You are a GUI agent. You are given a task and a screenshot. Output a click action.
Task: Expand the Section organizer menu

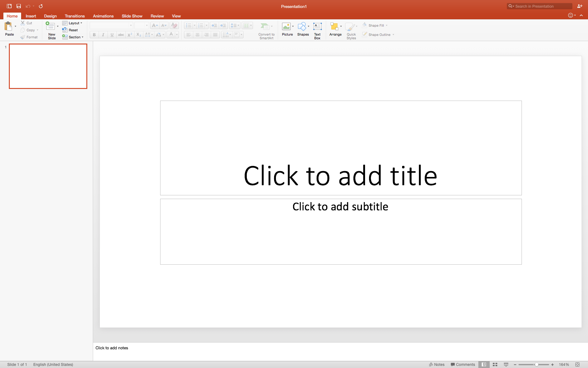tap(83, 37)
